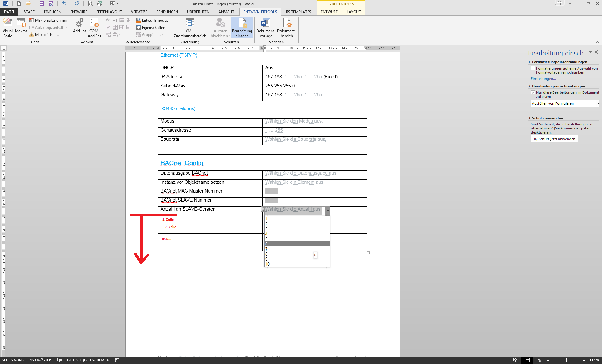The image size is (602, 364).
Task: Check Formatierungen auf Auswahl einschränken checkbox
Action: coord(533,68)
